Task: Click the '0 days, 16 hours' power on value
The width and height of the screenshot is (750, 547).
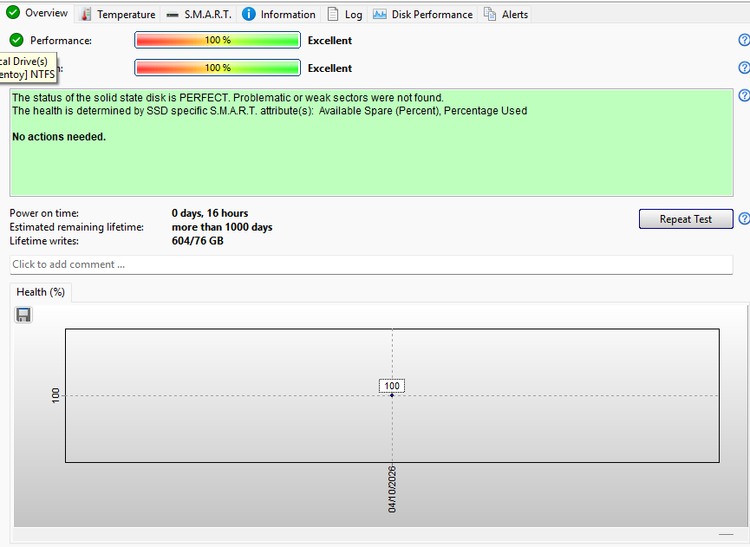Action: (x=210, y=213)
